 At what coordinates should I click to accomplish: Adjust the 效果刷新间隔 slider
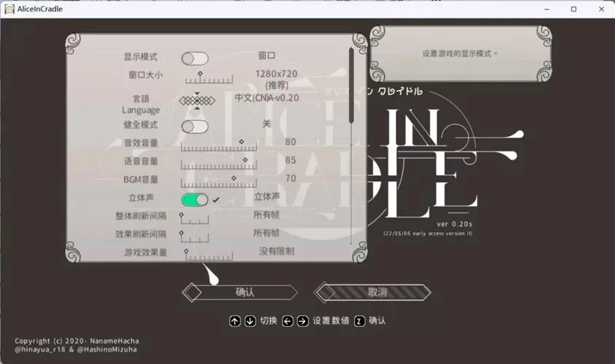194,237
